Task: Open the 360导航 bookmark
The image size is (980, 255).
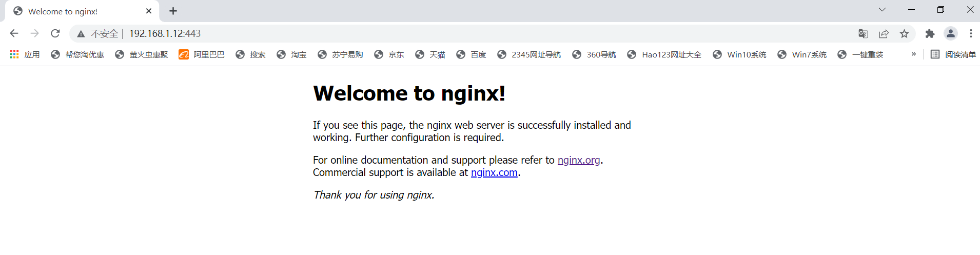Action: (x=594, y=54)
